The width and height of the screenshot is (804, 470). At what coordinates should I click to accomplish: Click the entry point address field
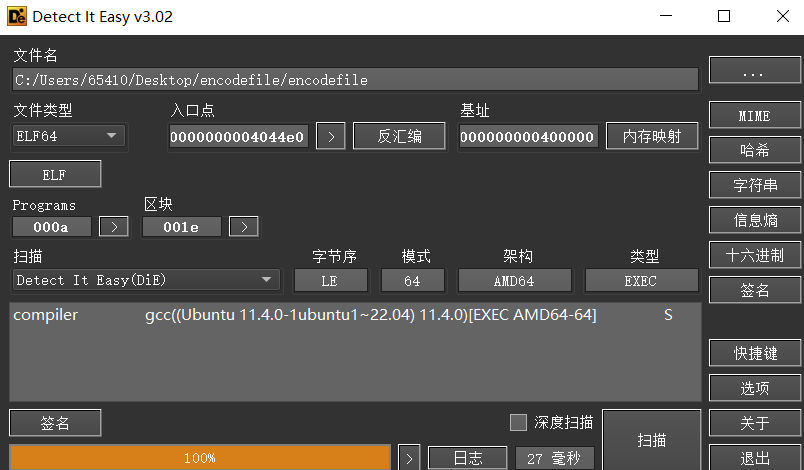[238, 137]
